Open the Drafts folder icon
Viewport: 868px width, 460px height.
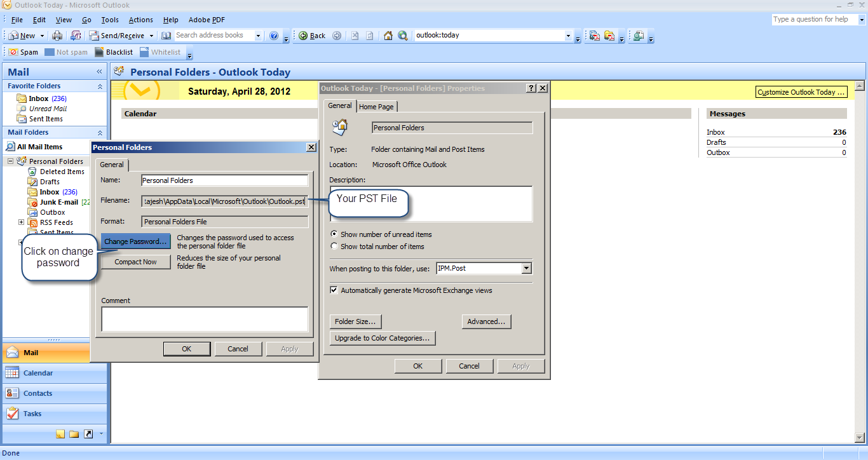(32, 182)
